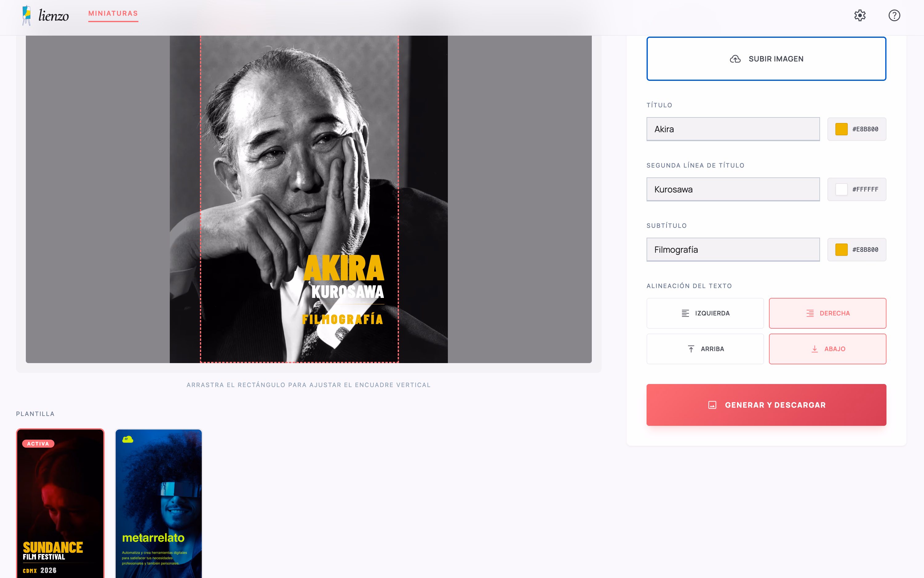924x578 pixels.
Task: Click the 'SEGUNDA LÍNEA DE TÍTULO' label
Action: [x=695, y=165]
